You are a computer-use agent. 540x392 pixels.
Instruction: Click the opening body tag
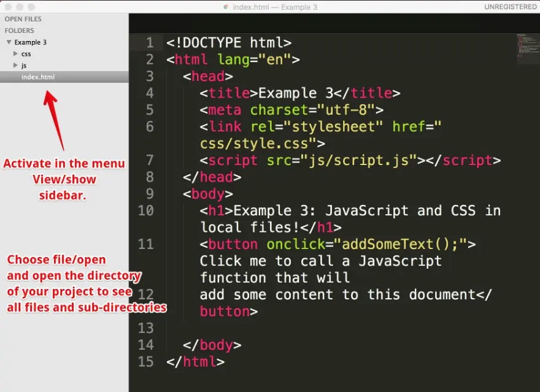[208, 194]
